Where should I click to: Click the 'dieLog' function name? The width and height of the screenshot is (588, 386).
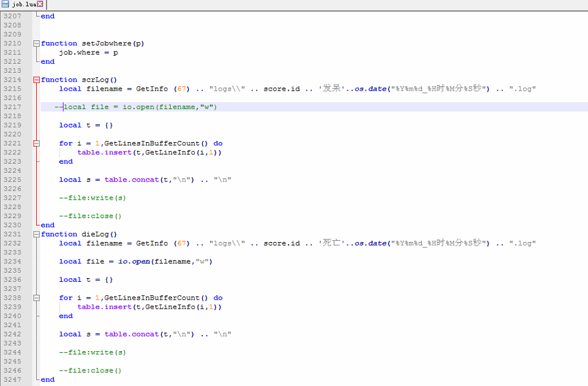(x=96, y=235)
